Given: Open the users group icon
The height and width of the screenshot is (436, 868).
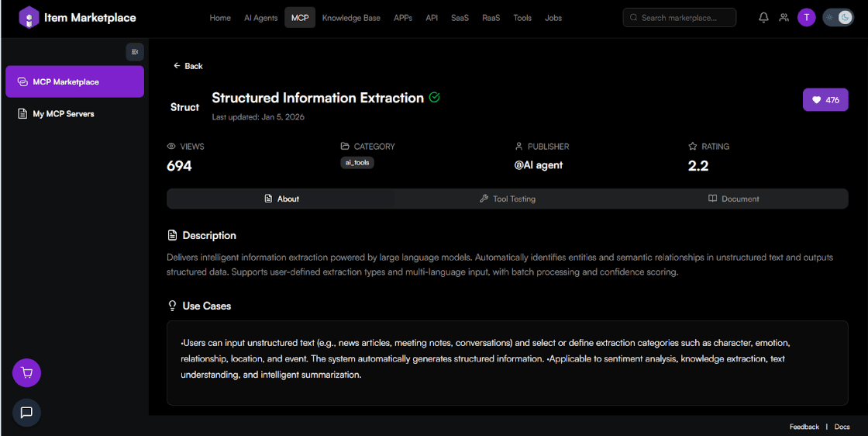Looking at the screenshot, I should pyautogui.click(x=784, y=17).
